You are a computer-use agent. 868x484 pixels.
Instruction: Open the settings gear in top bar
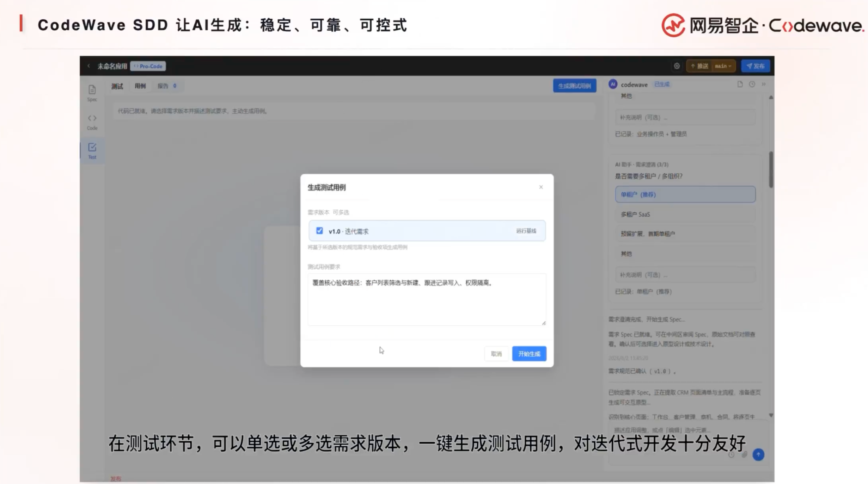pos(677,66)
